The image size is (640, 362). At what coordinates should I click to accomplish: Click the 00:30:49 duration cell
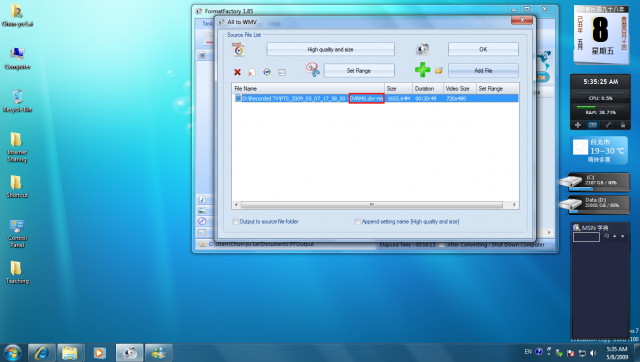(426, 98)
